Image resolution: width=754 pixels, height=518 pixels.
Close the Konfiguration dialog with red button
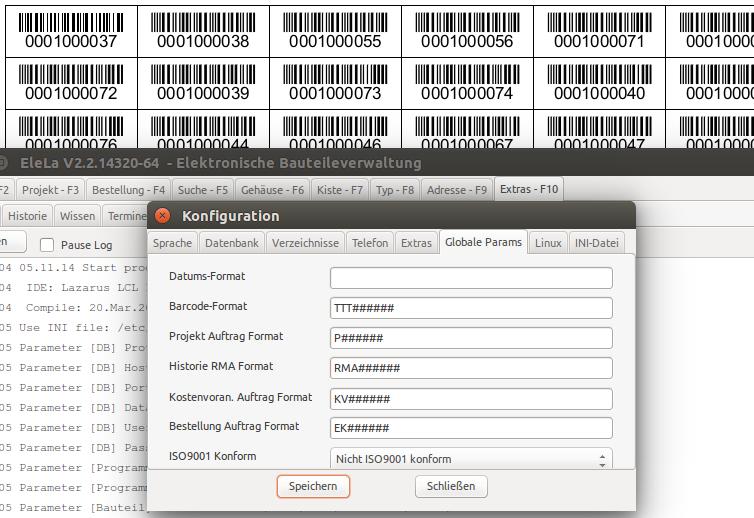coord(163,216)
